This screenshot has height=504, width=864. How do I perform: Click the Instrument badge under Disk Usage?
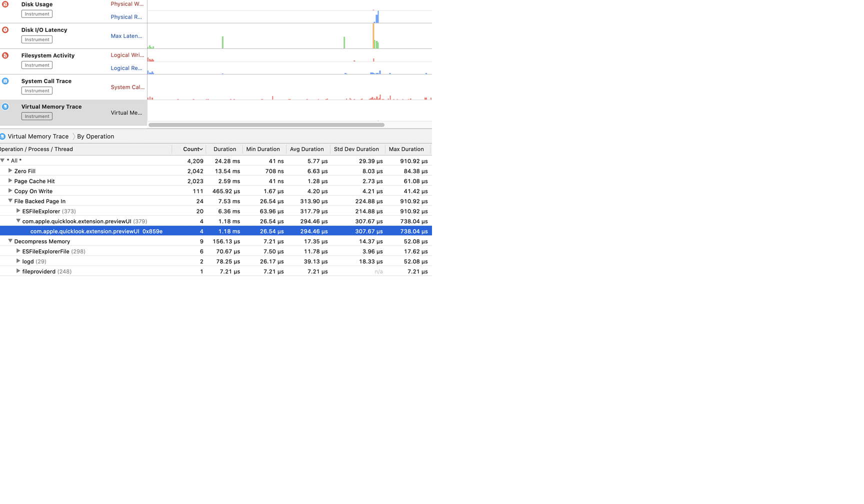[x=37, y=14]
